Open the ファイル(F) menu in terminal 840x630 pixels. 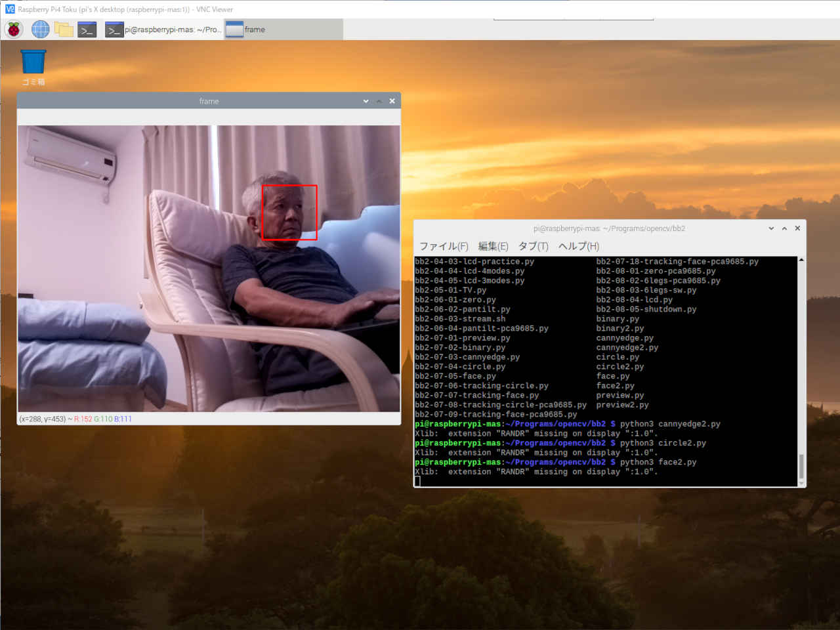point(444,246)
